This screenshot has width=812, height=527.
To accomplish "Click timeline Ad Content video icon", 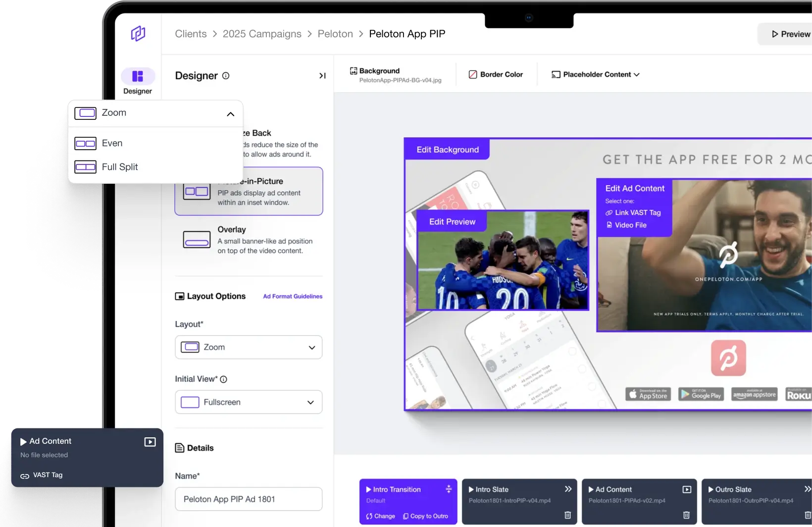I will coord(687,489).
